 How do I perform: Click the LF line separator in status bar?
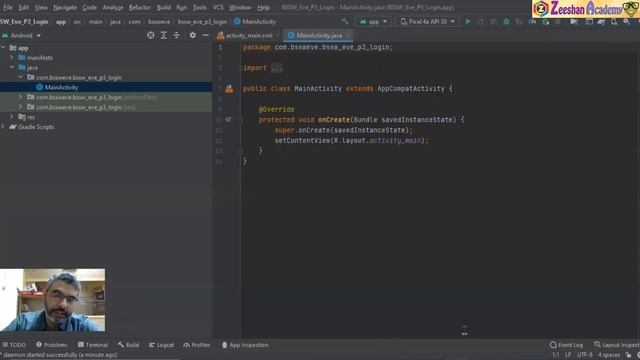coord(568,355)
